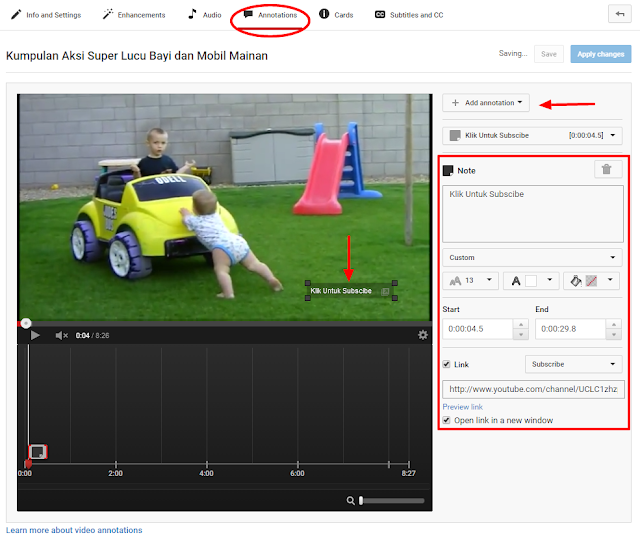Switch to the Cards tab
Image resolution: width=640 pixels, height=537 pixels.
(336, 15)
